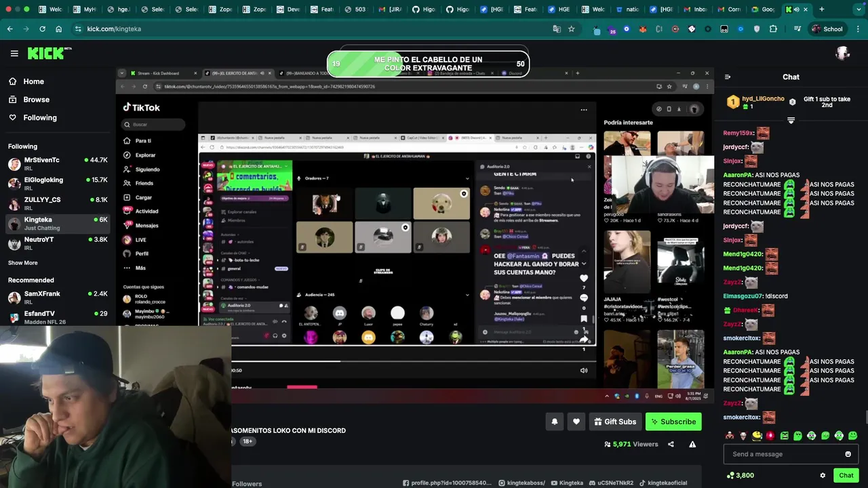868x488 pixels.
Task: Click hyd_LilGoncho top gifter name
Action: coord(764,99)
